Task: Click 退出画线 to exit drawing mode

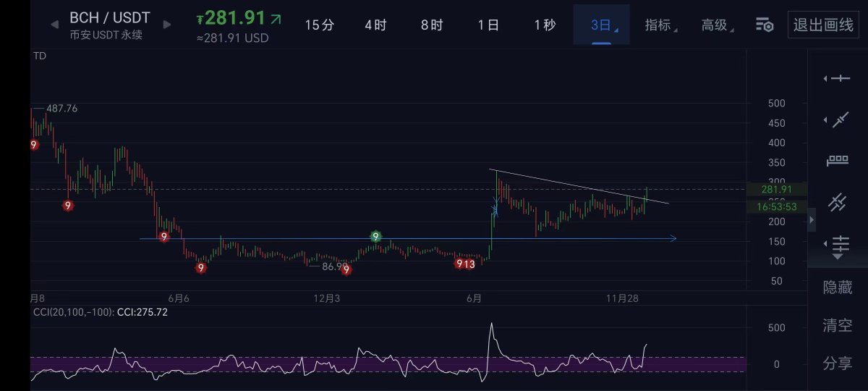Action: [823, 25]
